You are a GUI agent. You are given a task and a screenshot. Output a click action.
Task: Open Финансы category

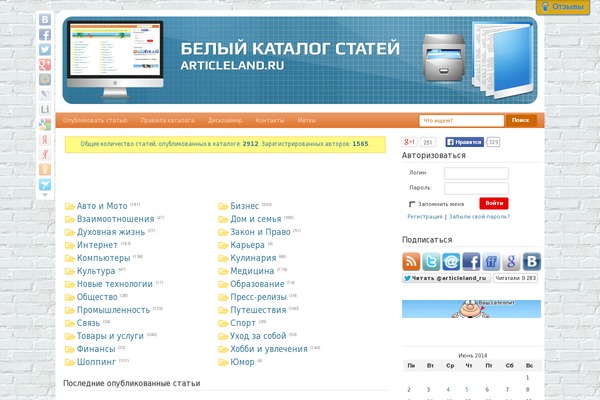click(x=96, y=349)
